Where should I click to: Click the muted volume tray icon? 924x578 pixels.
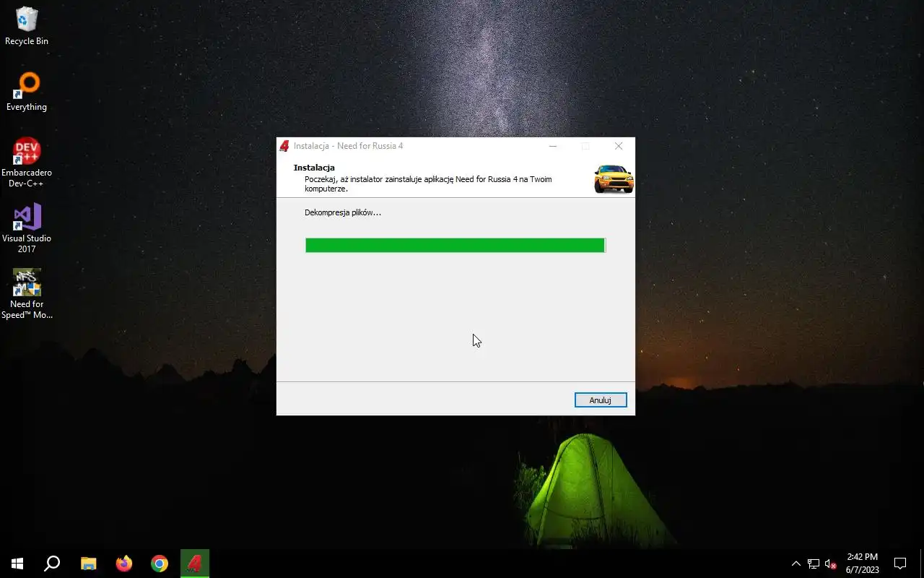coord(830,564)
